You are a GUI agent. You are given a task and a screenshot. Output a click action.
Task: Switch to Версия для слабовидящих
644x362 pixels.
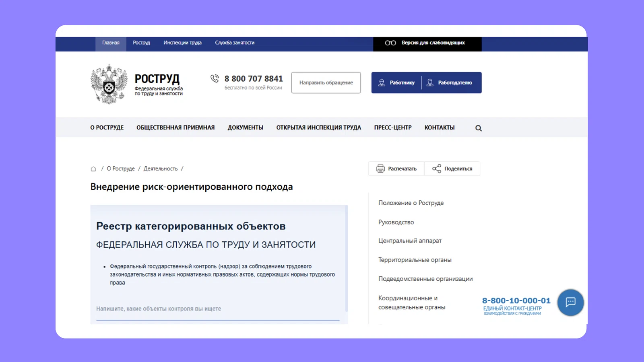pyautogui.click(x=427, y=43)
